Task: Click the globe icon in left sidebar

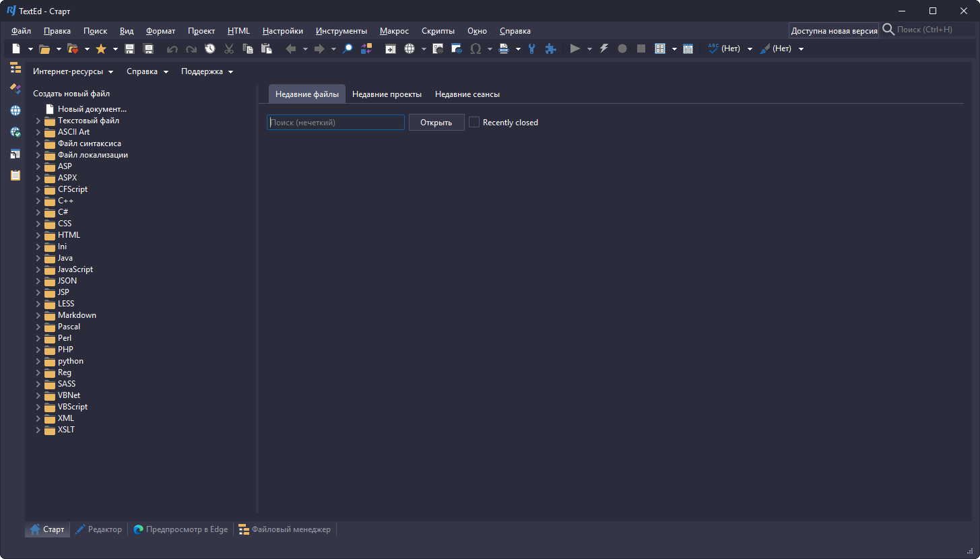Action: coord(15,110)
